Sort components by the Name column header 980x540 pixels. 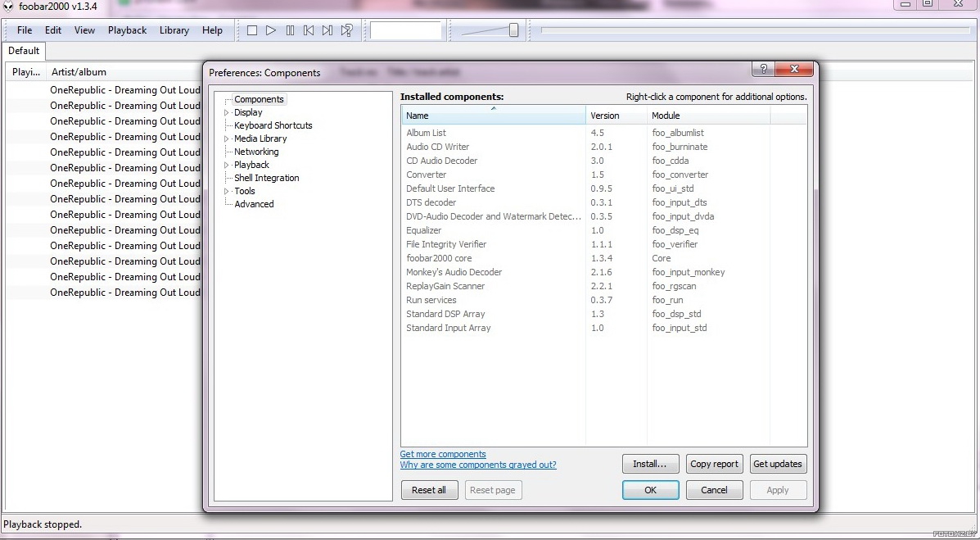[493, 116]
